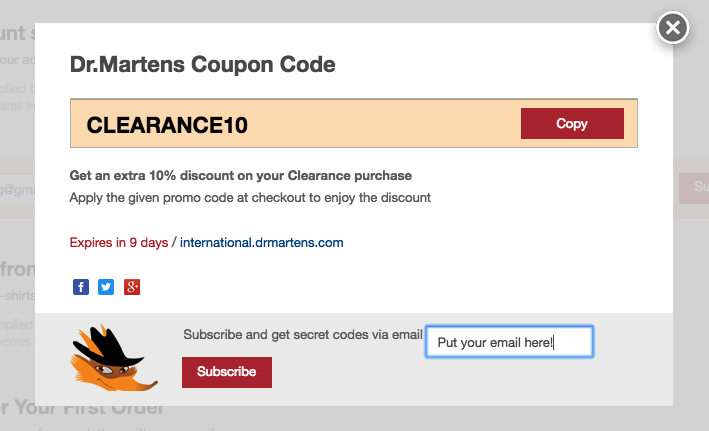Share the coupon on Google Plus

click(131, 288)
